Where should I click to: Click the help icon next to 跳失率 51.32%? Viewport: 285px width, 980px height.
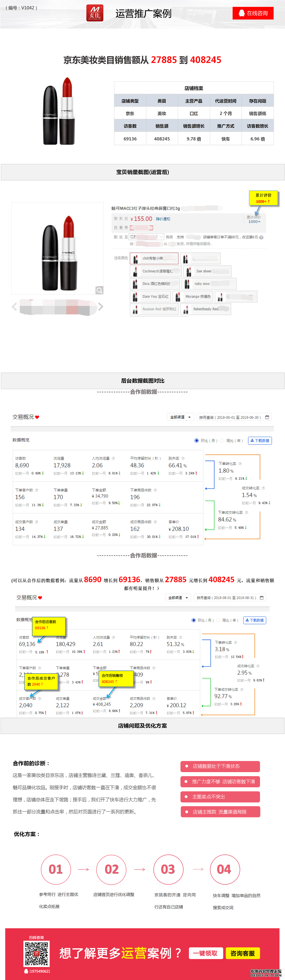coord(180,637)
